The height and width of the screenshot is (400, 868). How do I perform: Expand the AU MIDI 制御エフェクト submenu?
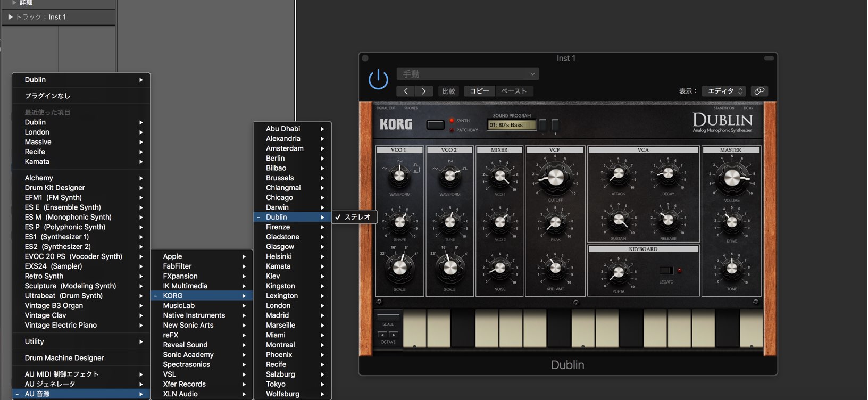click(81, 374)
